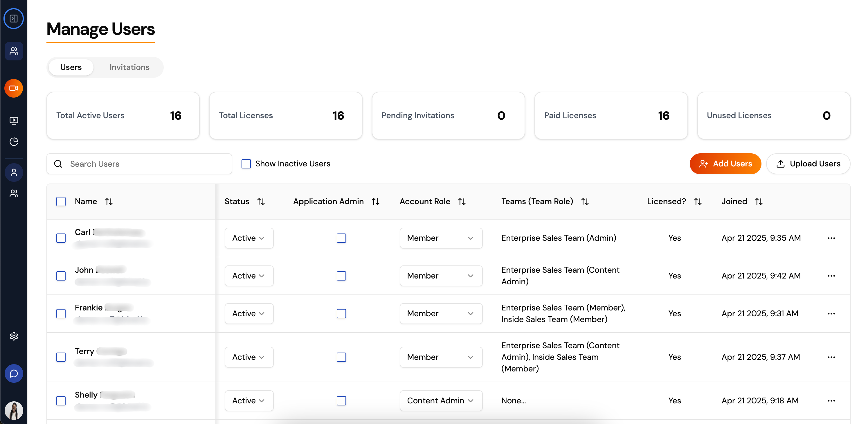Viewport: 868px width, 424px height.
Task: Switch to the Invitations tab
Action: [129, 67]
